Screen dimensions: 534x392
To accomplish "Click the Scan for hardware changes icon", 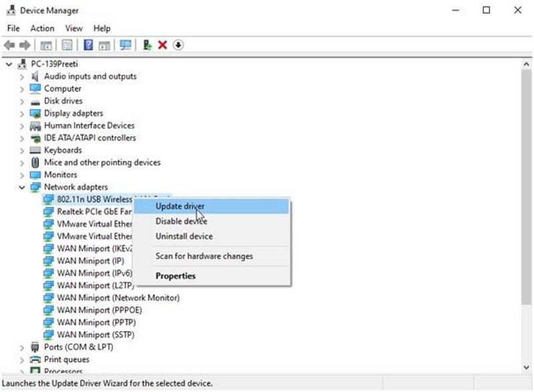I will (125, 45).
